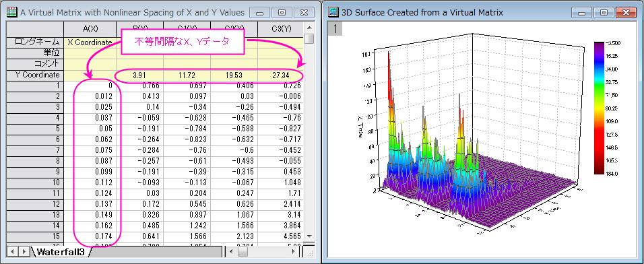Select cell value 3.864
Viewport: 644px width, 264px height.
(x=280, y=226)
